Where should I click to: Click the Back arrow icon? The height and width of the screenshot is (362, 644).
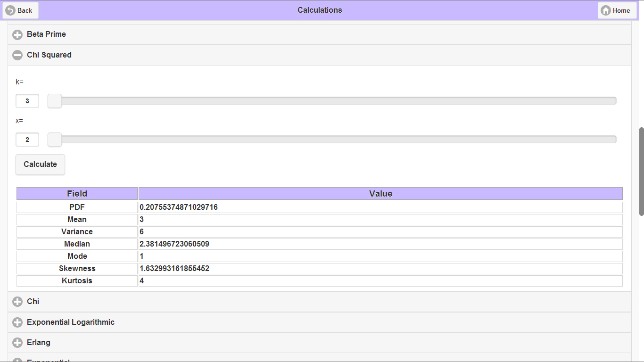pyautogui.click(x=10, y=10)
